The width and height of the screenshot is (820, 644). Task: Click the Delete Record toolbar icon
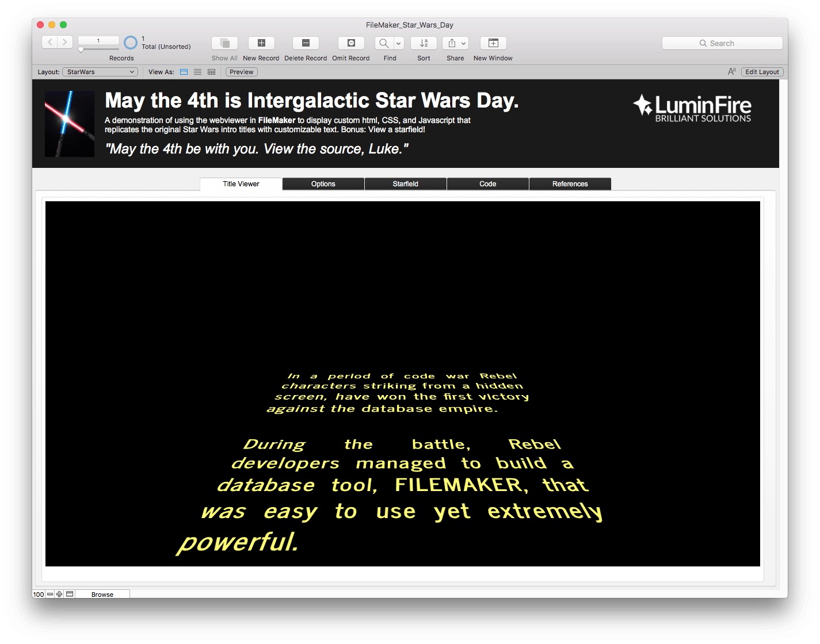tap(306, 43)
